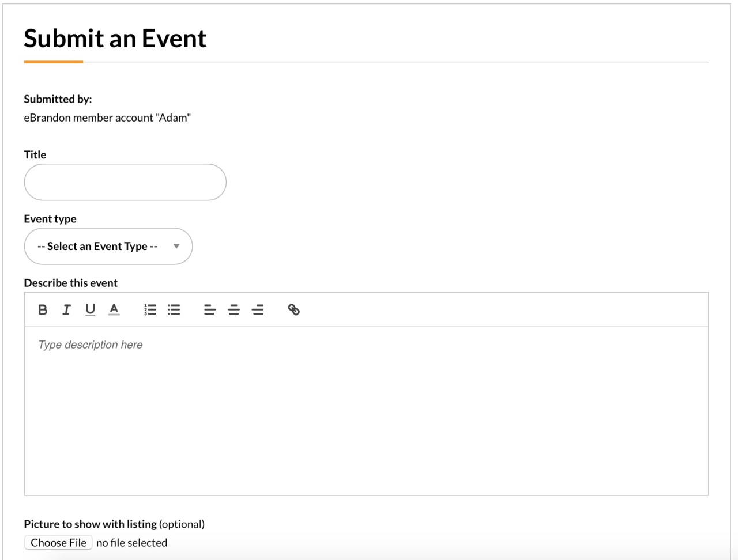Click the 'Picture to show with listing' label
Screen dimensions: 738x560
point(91,524)
